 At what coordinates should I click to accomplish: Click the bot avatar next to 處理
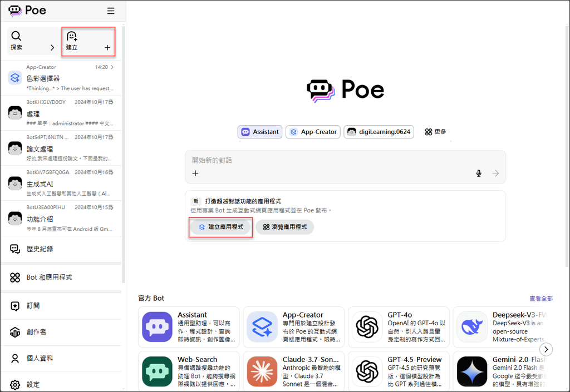click(15, 113)
